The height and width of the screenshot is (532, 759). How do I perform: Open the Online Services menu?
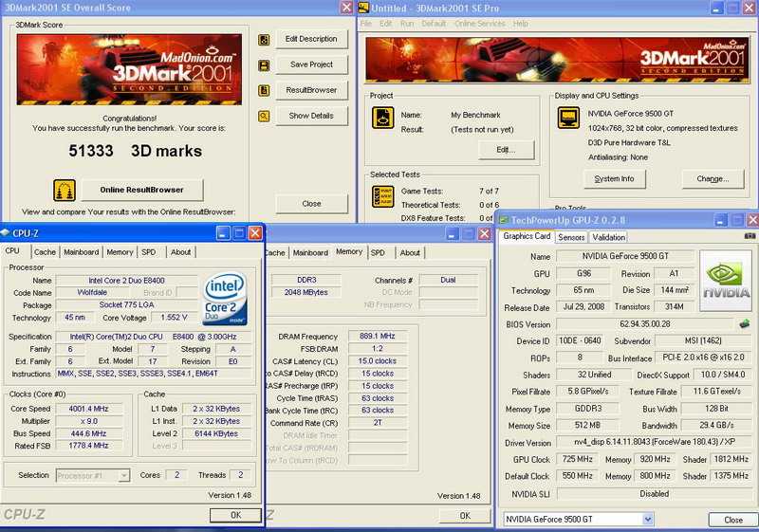click(480, 24)
